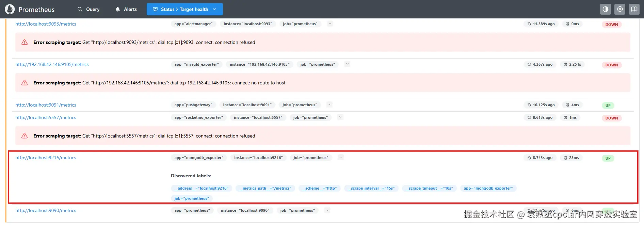Click the 23ms scrape duration badge
This screenshot has width=644, height=226.
571,158
